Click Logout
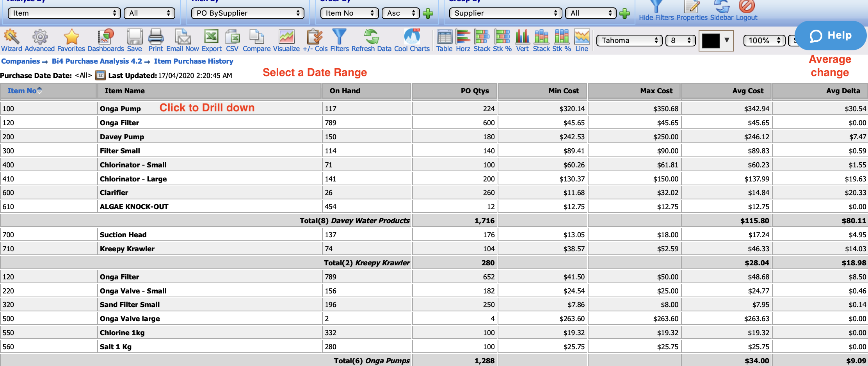 746,11
